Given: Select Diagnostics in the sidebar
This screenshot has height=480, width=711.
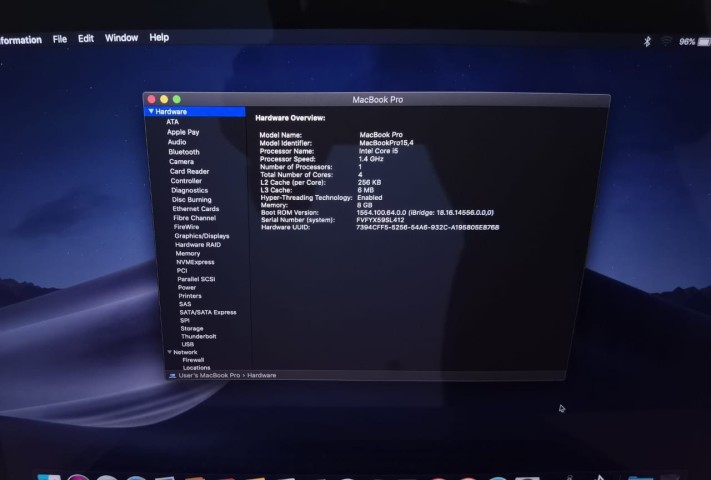Looking at the screenshot, I should (x=190, y=190).
